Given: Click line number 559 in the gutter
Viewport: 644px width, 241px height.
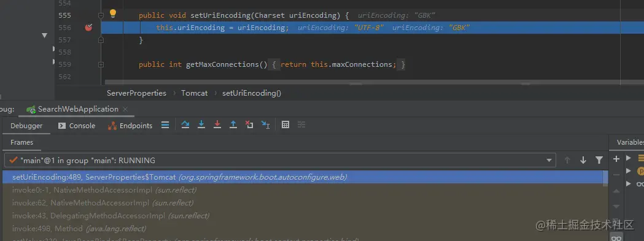Looking at the screenshot, I should tap(64, 64).
